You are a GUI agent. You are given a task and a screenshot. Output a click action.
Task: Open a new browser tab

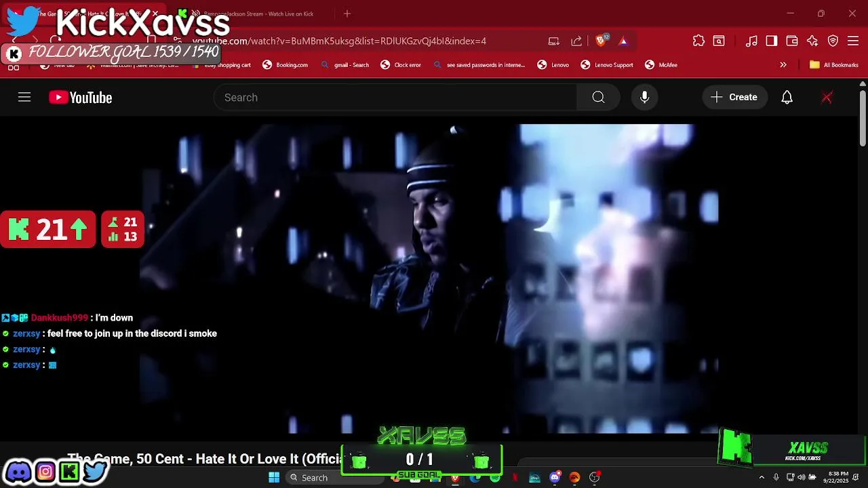pyautogui.click(x=347, y=14)
